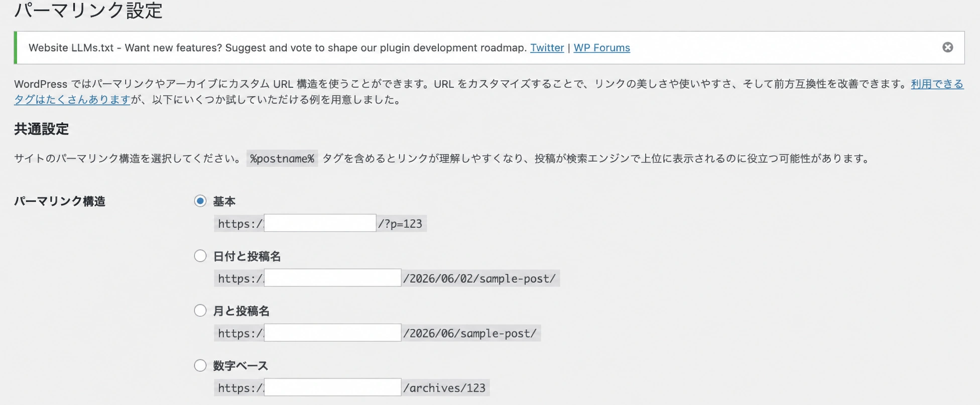This screenshot has width=980, height=405.
Task: Click the %postname% tag code
Action: 282,159
